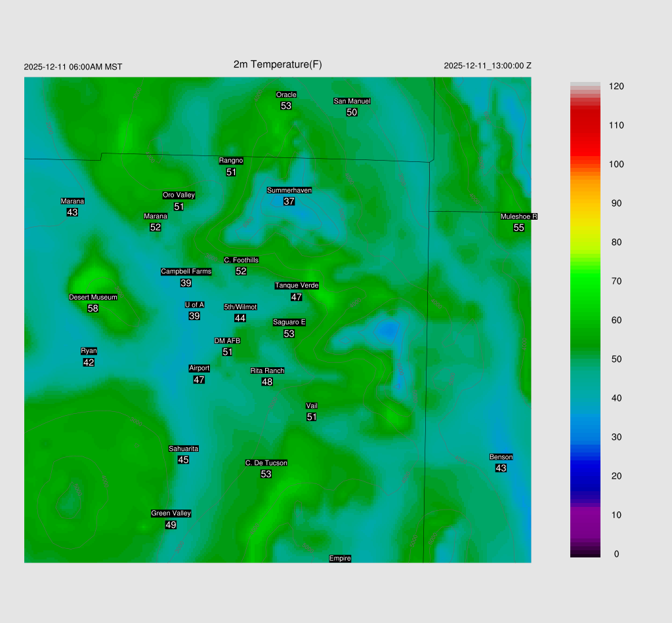672x623 pixels.
Task: Click the Empire label at map bottom
Action: tap(340, 558)
